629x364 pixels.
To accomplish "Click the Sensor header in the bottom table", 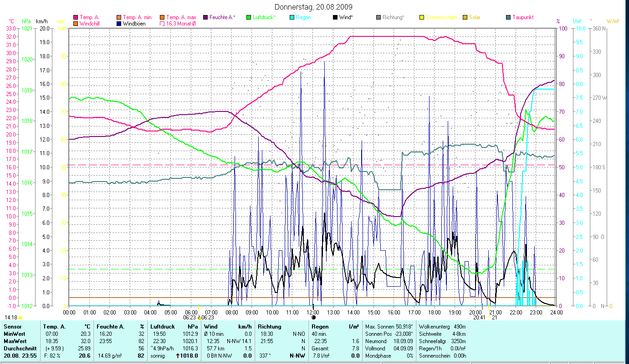I will pyautogui.click(x=12, y=327).
